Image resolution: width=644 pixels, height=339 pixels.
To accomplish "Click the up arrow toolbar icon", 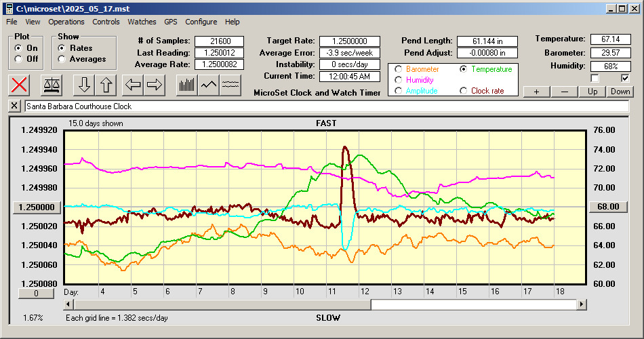I will point(106,85).
